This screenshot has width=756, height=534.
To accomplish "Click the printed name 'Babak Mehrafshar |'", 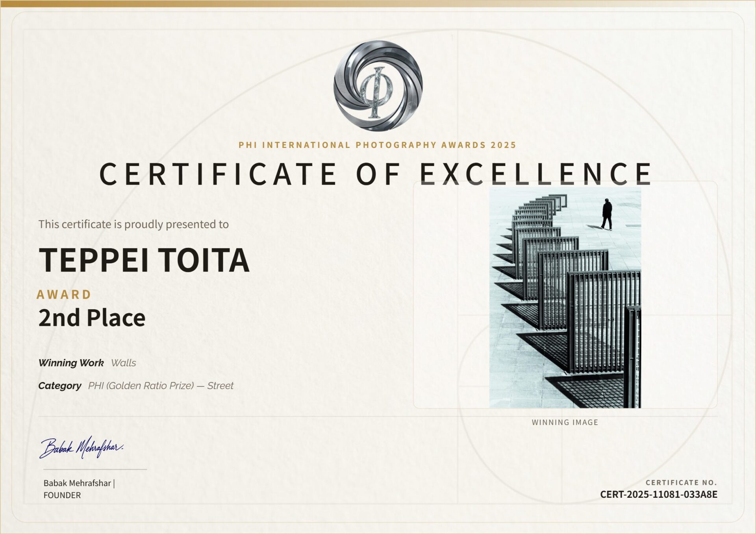I will [79, 483].
